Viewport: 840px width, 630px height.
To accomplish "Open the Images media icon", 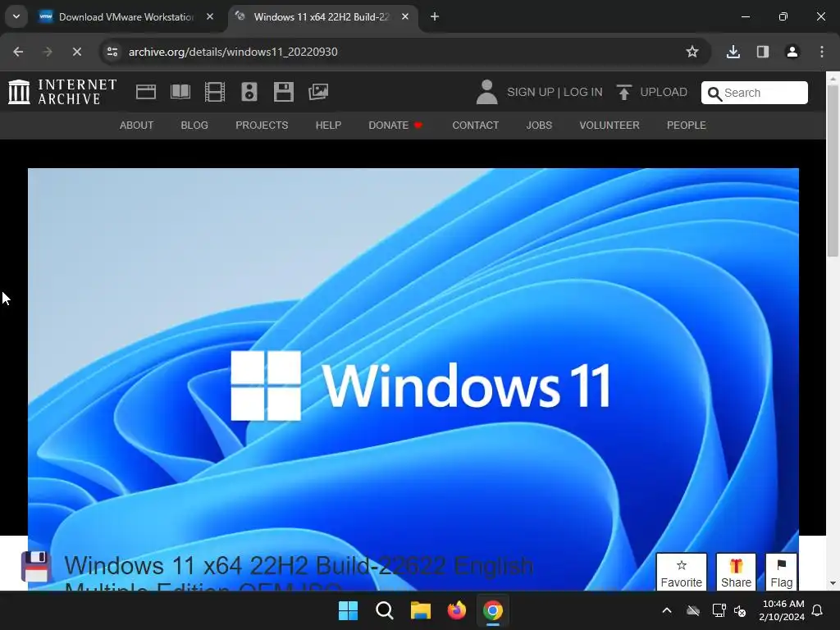I will (x=318, y=92).
